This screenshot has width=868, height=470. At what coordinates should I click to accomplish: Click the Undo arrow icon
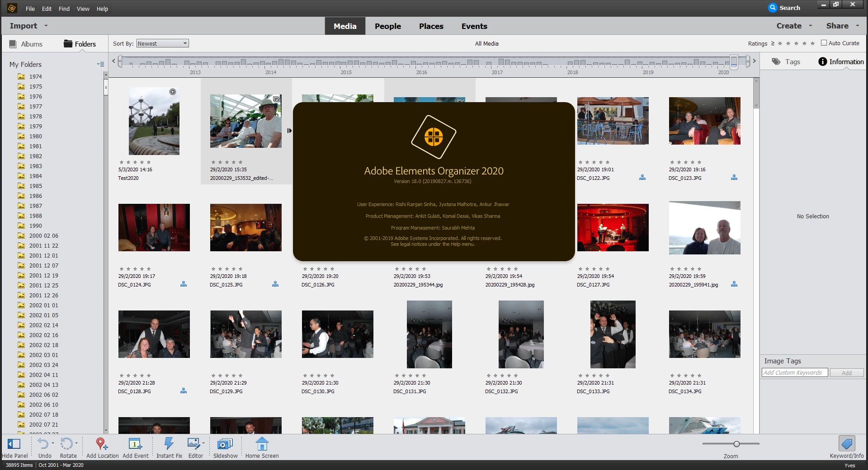click(42, 444)
